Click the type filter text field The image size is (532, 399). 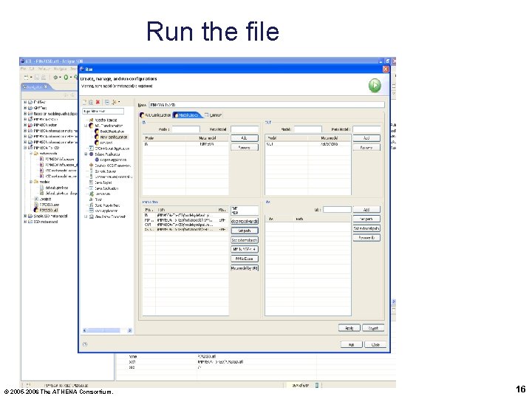[103, 111]
